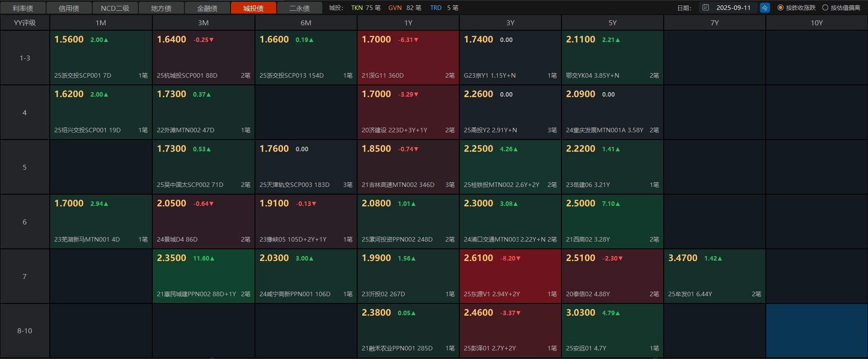Image resolution: width=868 pixels, height=359 pixels.
Task: Switch to the 金融债 tab
Action: point(208,8)
